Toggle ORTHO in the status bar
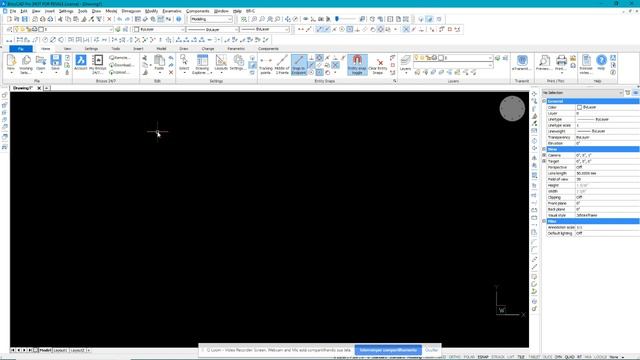The height and width of the screenshot is (360, 640). (455, 357)
